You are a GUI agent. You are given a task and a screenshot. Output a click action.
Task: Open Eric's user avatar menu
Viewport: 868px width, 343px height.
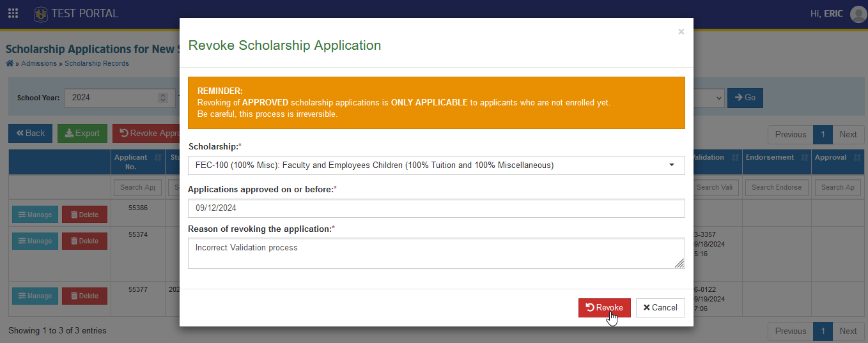point(858,13)
